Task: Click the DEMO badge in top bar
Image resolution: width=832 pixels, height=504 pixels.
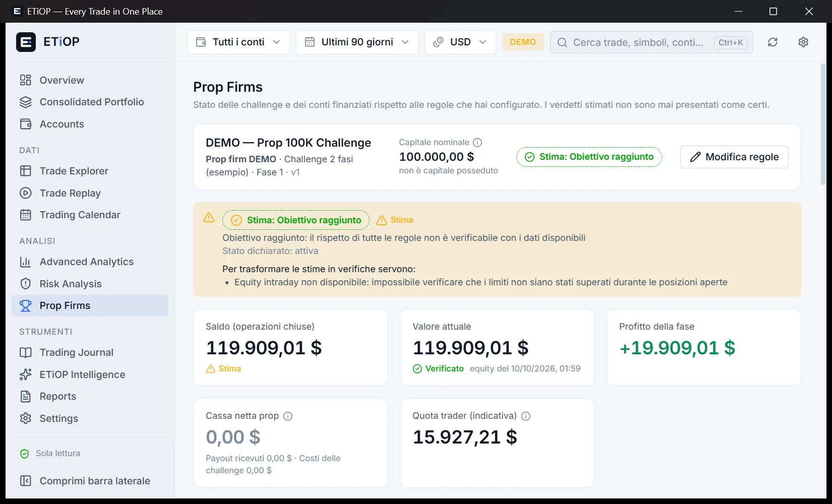Action: pyautogui.click(x=523, y=42)
